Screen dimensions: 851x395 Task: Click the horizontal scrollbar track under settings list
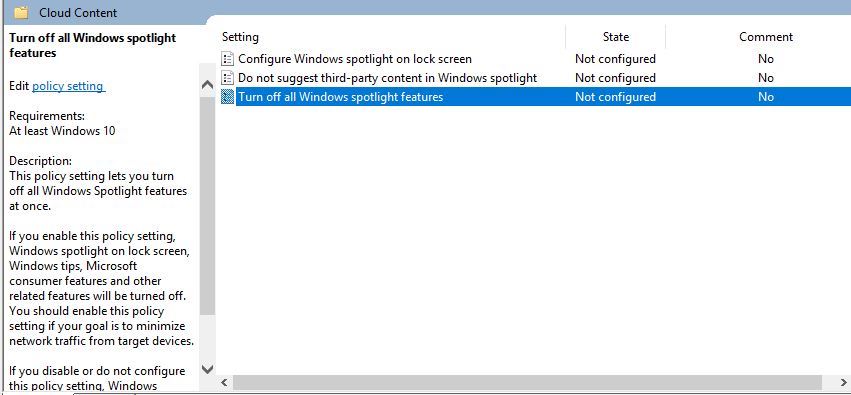click(535, 383)
